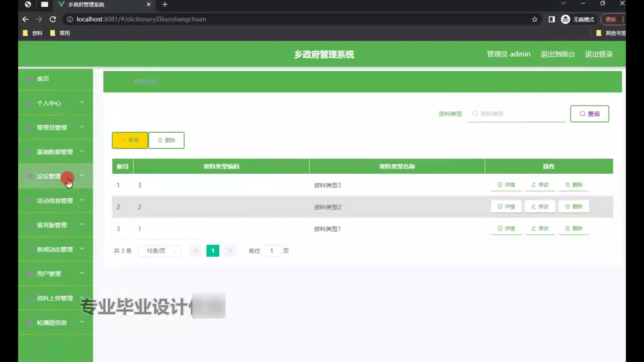
Task: Click the 资料类型 search input field
Action: [x=516, y=114]
